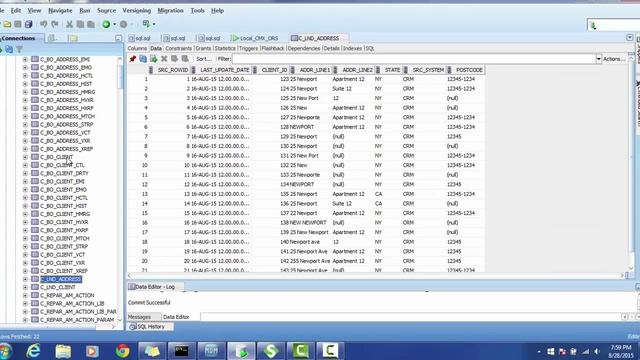Image resolution: width=640 pixels, height=360 pixels.
Task: Click the Filter funnel icon in Connections panel
Action: (x=19, y=50)
